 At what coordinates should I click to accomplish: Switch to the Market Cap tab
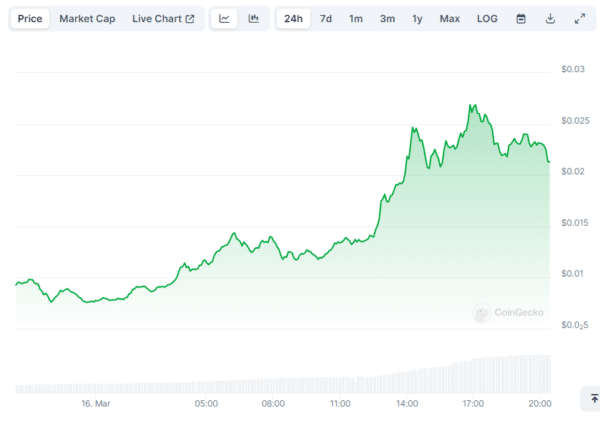click(87, 19)
